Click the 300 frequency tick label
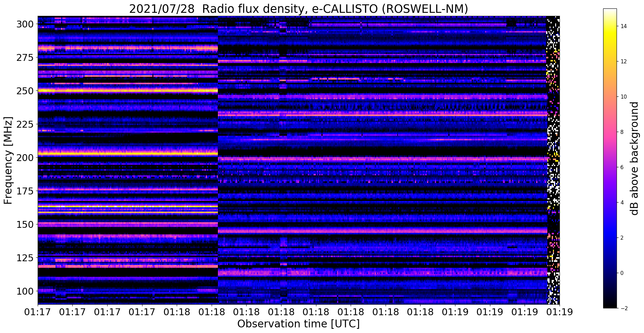This screenshot has height=333, width=644. click(x=25, y=24)
